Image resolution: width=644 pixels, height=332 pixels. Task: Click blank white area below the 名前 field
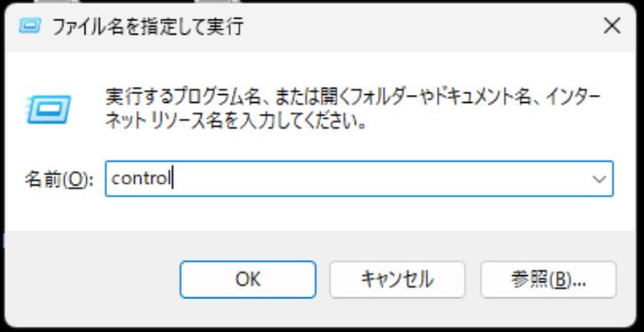321,213
